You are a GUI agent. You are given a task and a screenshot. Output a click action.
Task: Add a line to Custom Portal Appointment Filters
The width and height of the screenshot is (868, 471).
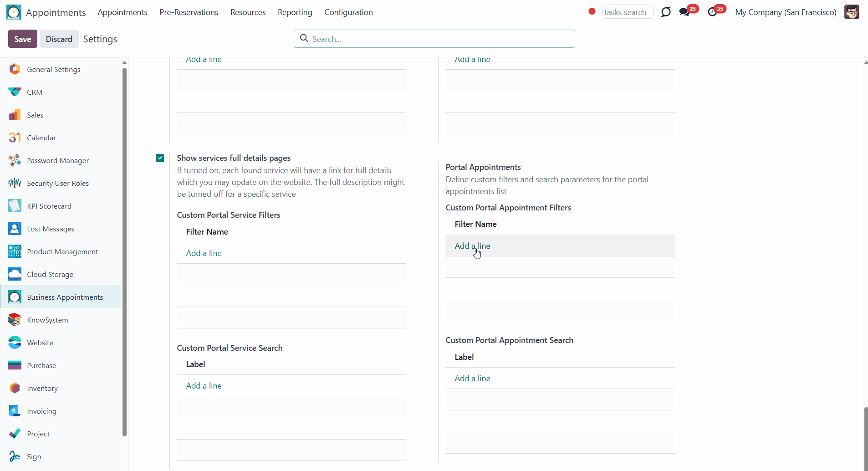click(x=473, y=246)
